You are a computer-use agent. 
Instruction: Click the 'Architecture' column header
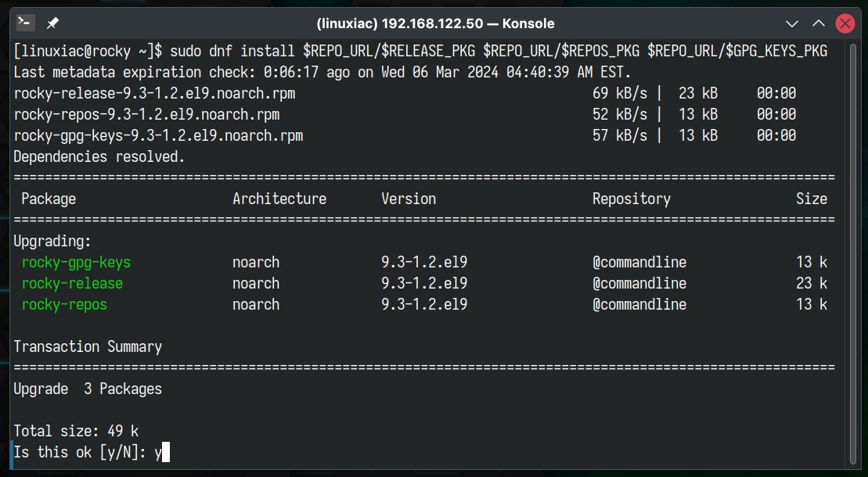pos(279,199)
